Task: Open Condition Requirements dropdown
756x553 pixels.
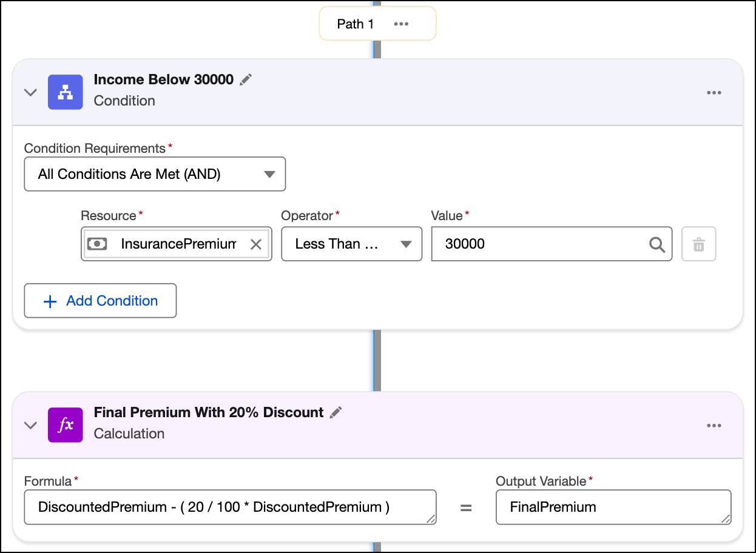Action: tap(155, 175)
